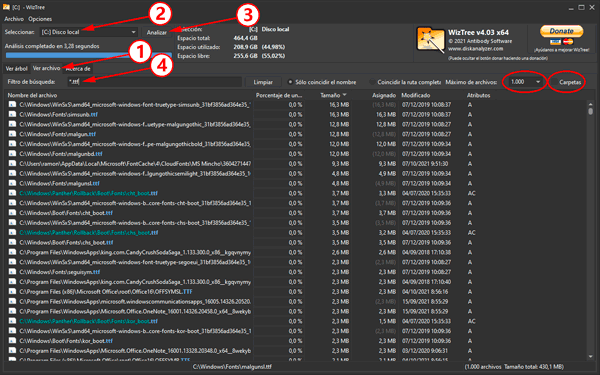Image resolution: width=600 pixels, height=375 pixels.
Task: Click the file icon beside the MS Mincho CloudFonts row
Action: coord(12,163)
